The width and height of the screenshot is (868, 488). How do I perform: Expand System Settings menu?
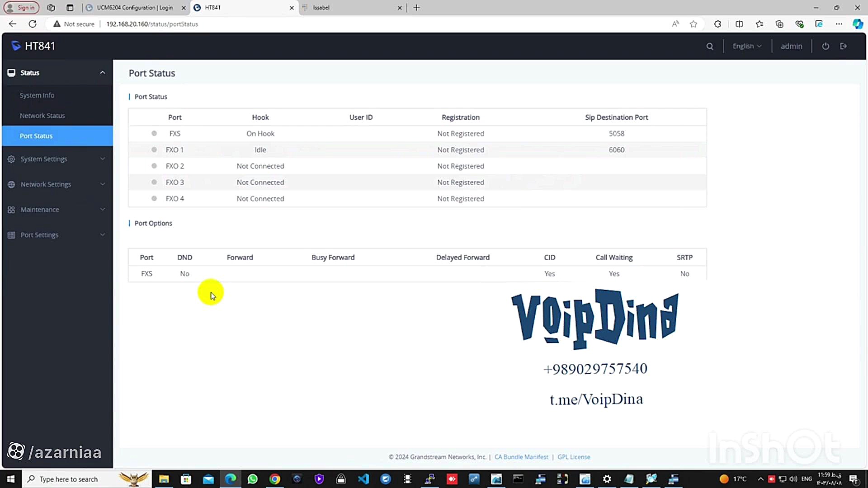click(x=57, y=159)
